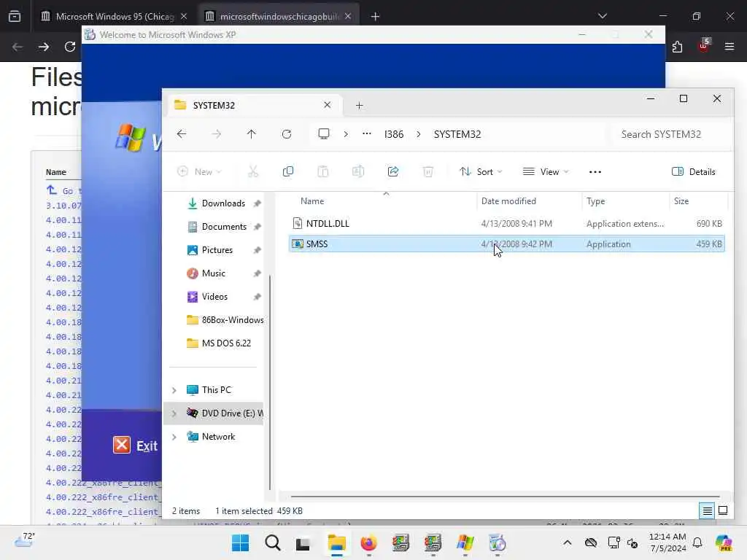
Task: Click File Explorer icon on taskbar
Action: coord(337,542)
